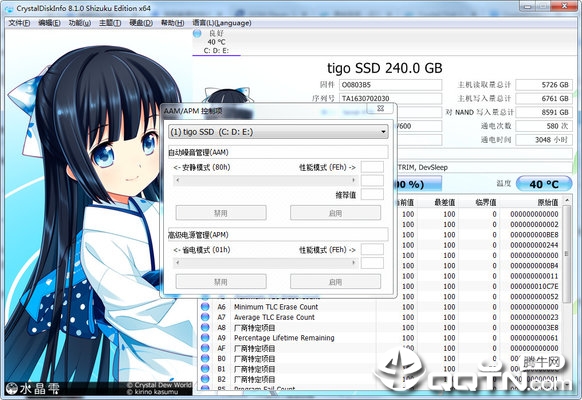
Task: Click the features field showing TRIM, DevSleep
Action: pyautogui.click(x=484, y=167)
